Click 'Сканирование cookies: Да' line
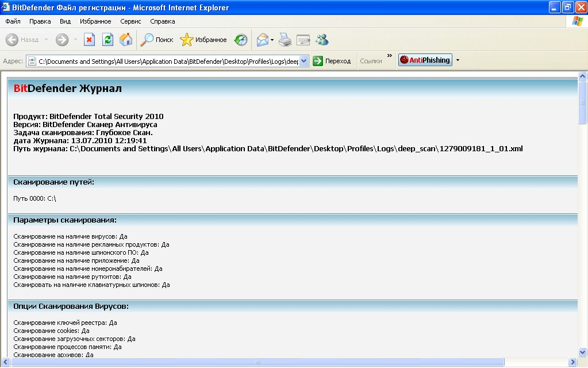Screen dimensions: 588x368 51,331
